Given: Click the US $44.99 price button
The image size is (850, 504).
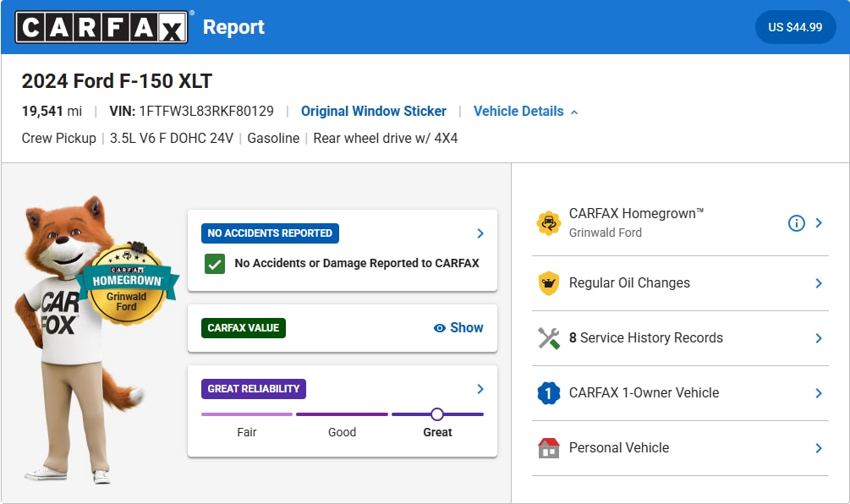Looking at the screenshot, I should (795, 27).
